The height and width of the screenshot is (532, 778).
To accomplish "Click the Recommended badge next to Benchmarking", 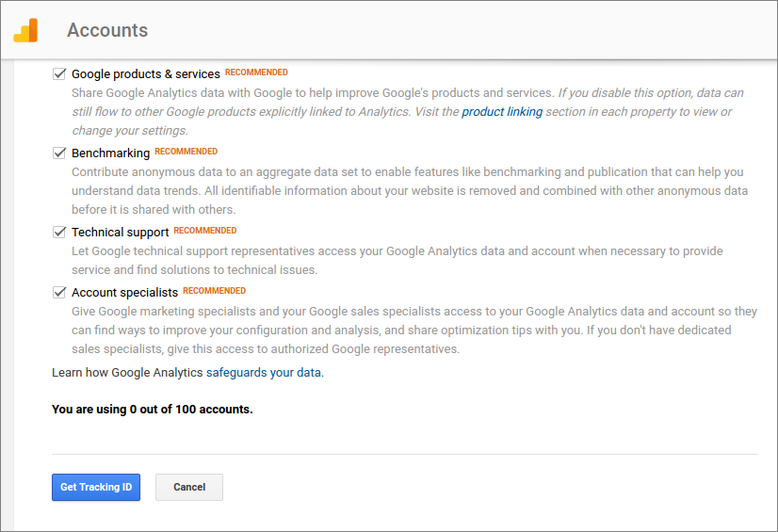I will click(186, 152).
